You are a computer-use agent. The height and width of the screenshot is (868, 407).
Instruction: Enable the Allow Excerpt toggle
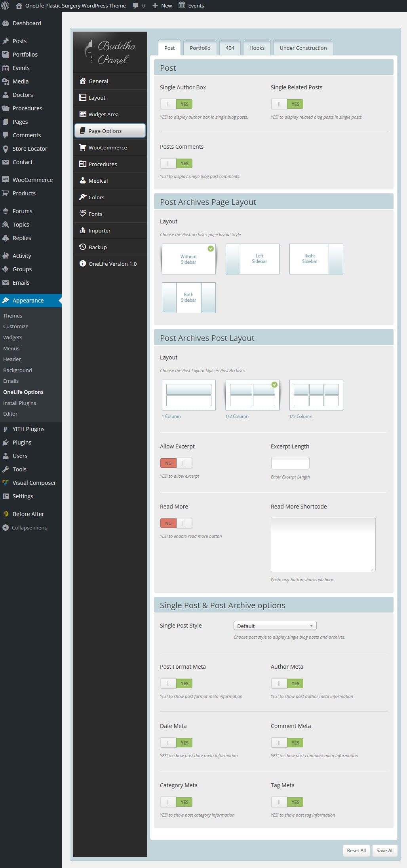click(176, 463)
